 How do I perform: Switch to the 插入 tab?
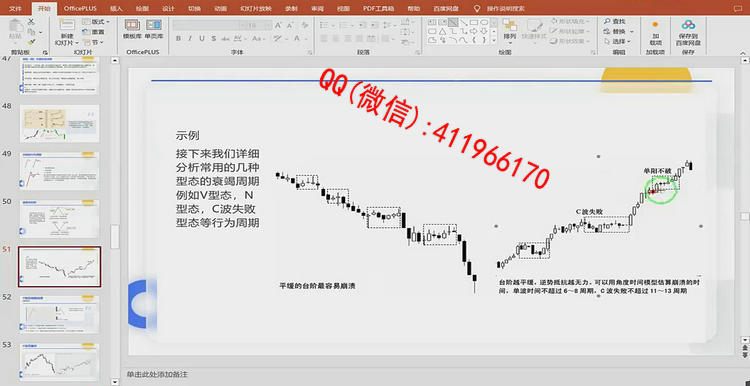click(x=116, y=8)
